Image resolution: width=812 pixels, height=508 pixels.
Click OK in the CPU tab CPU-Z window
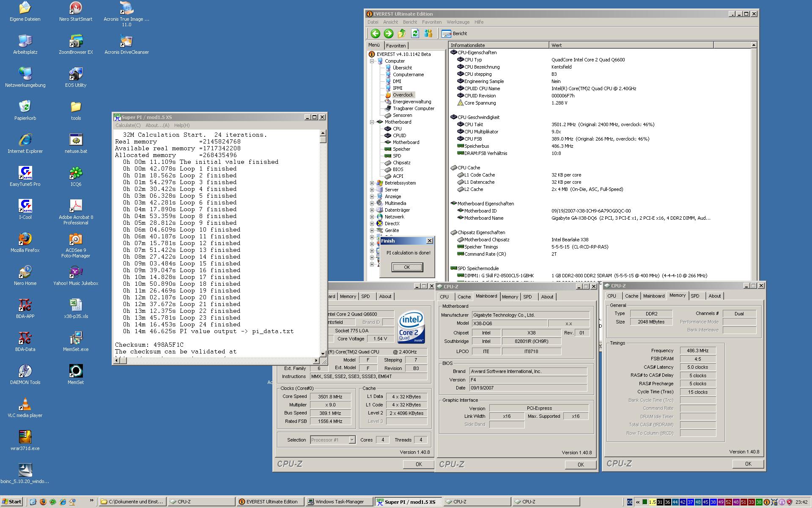(x=419, y=464)
